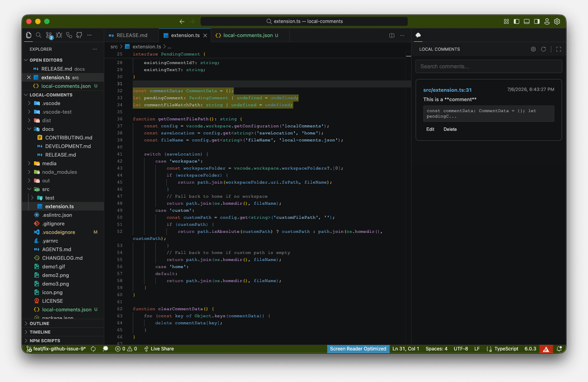Image resolution: width=588 pixels, height=382 pixels.
Task: Open the Remote Explorer icon
Action: pos(69,35)
